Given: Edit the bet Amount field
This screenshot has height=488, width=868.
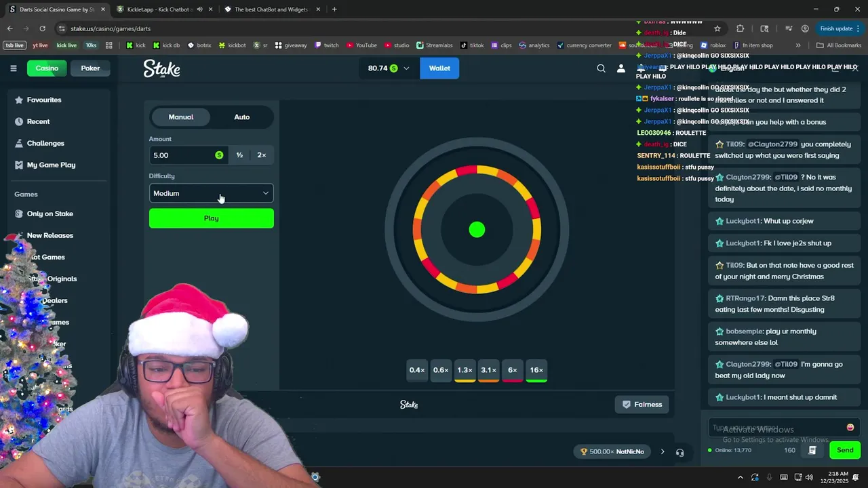Looking at the screenshot, I should coord(187,155).
